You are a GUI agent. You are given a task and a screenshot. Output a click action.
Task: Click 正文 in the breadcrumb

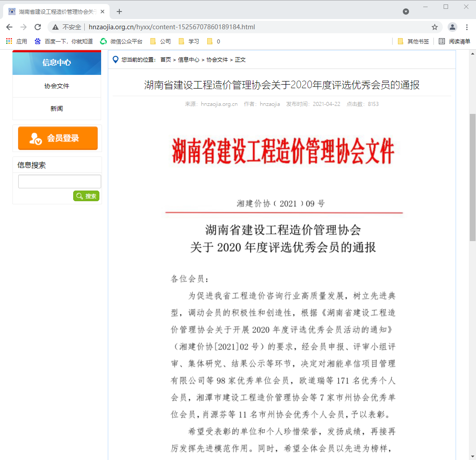pos(240,60)
